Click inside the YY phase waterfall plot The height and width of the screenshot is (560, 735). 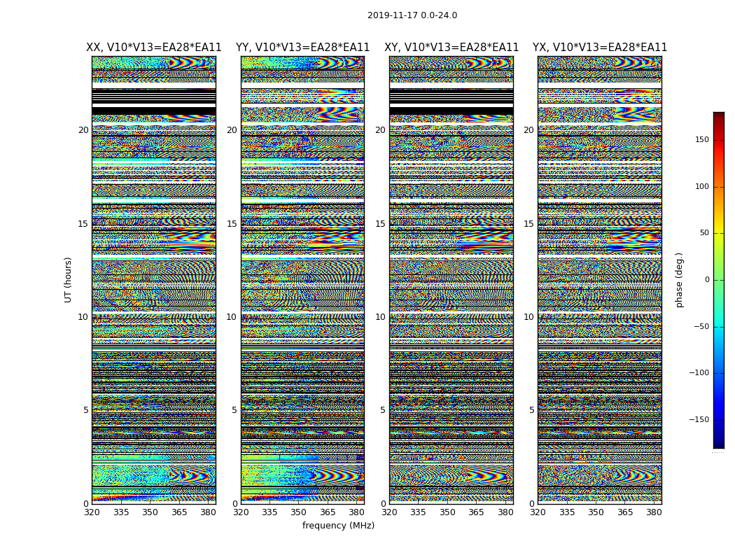click(x=302, y=280)
